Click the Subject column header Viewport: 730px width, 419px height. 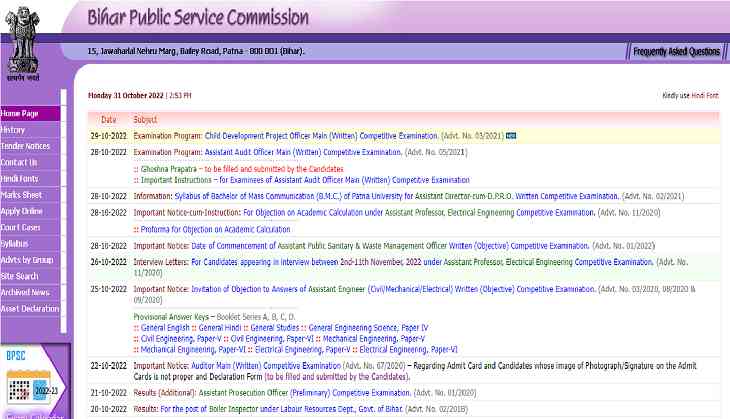[x=145, y=120]
